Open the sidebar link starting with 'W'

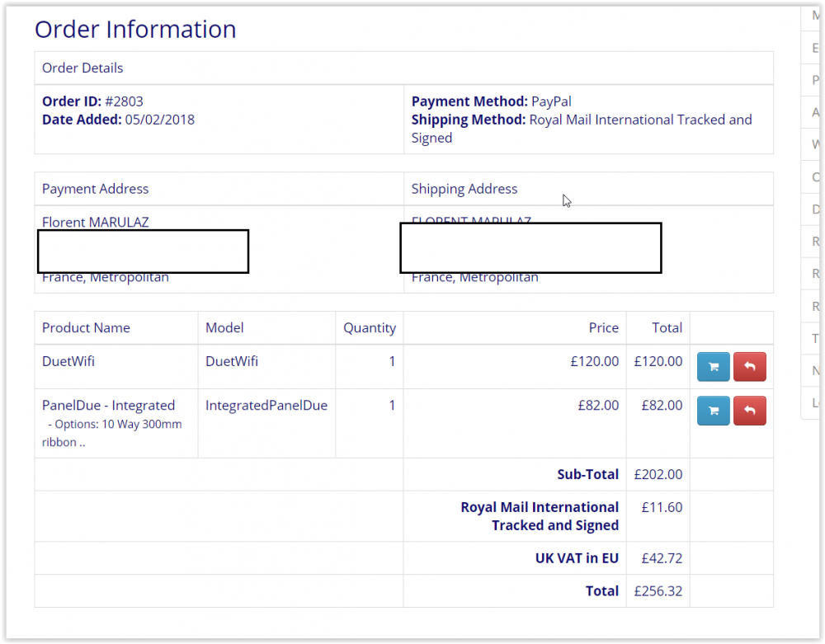coord(815,144)
